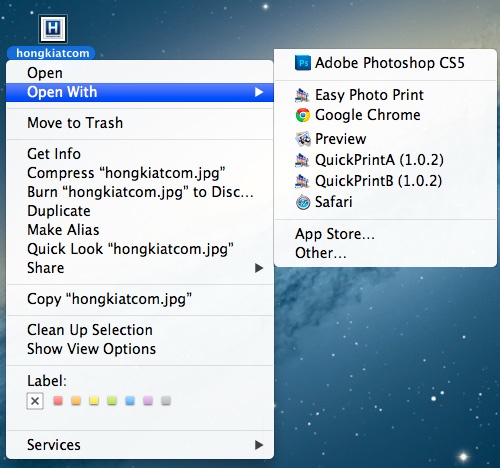
Task: Open the file with Easy Photo Print
Action: click(x=385, y=95)
